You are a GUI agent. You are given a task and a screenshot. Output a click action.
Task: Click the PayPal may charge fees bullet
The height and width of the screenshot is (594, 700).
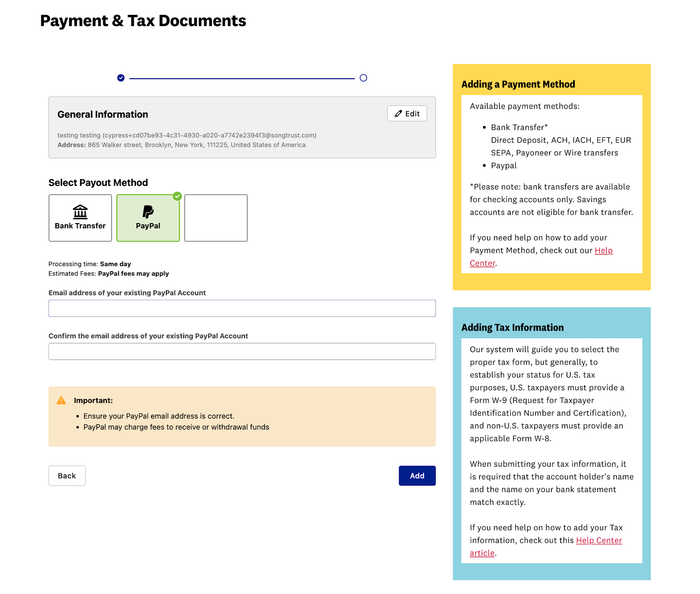[176, 427]
